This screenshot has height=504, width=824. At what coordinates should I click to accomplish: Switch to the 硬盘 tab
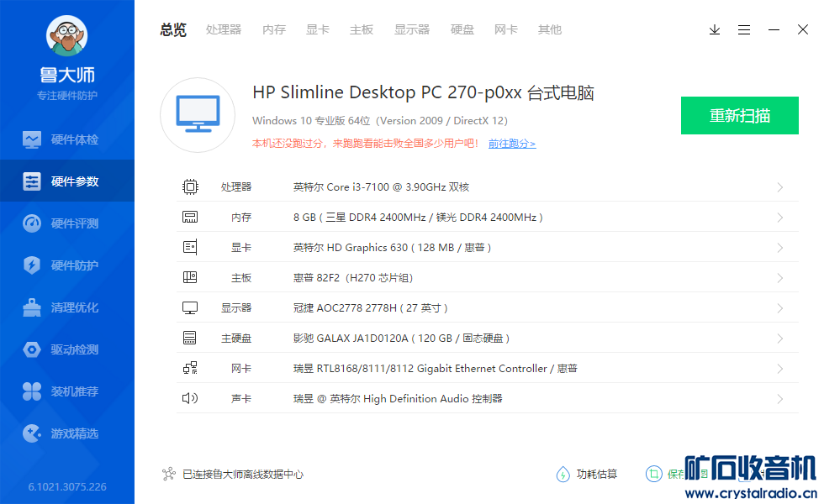pos(462,30)
